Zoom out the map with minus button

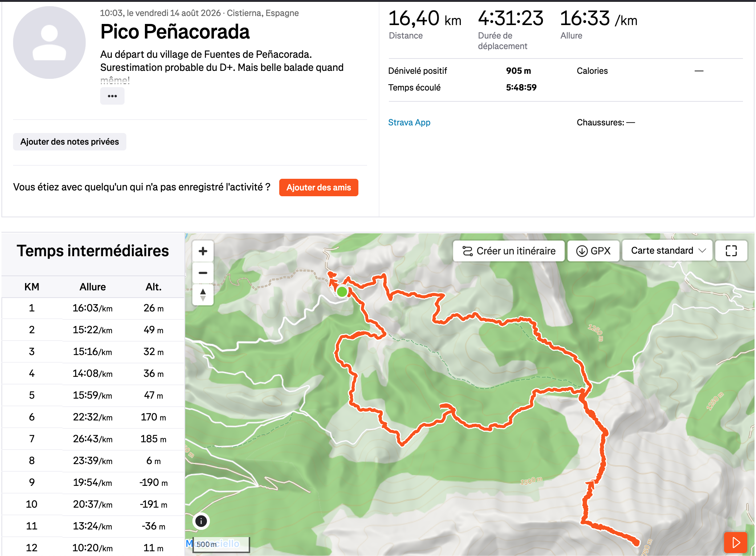click(203, 273)
